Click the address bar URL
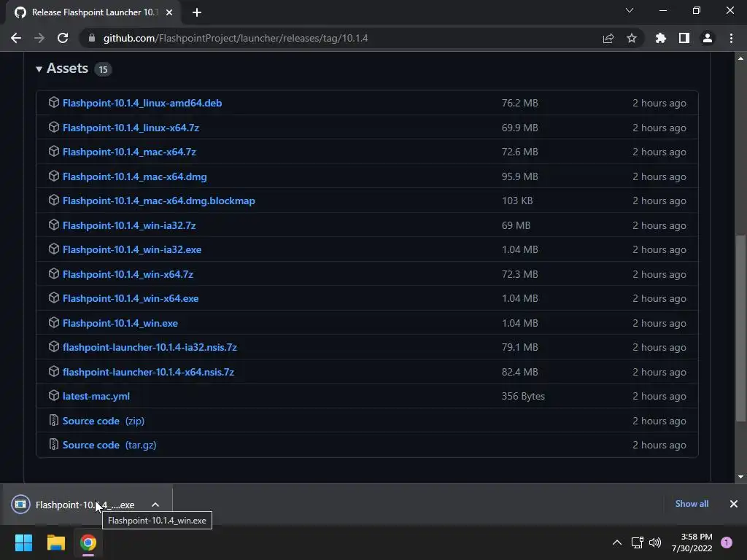Viewport: 747px width, 560px height. pos(236,38)
